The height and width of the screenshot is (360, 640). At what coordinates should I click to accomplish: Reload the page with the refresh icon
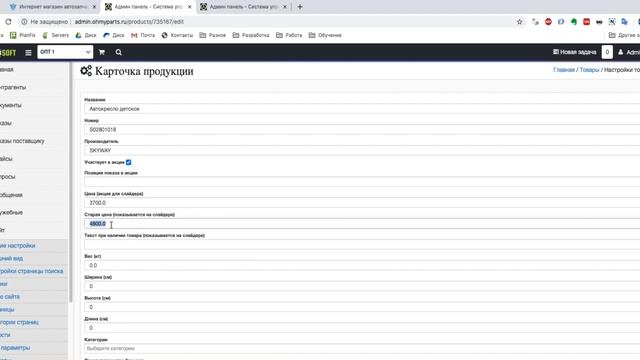pos(8,22)
